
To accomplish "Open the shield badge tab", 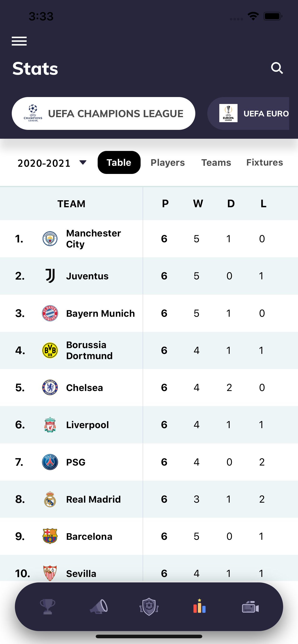I will (149, 607).
